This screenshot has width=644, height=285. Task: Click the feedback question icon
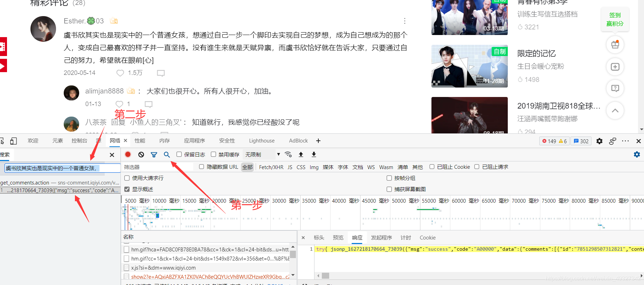[x=615, y=88]
